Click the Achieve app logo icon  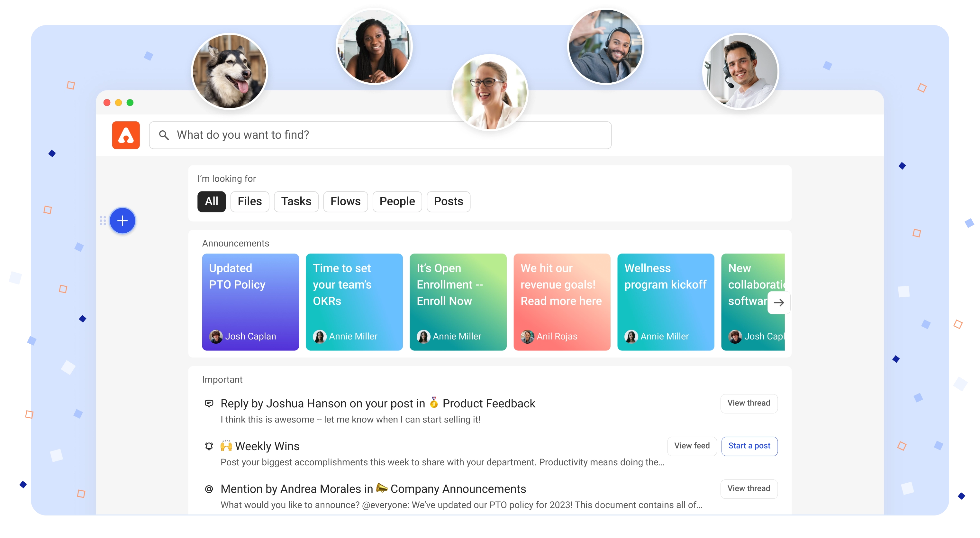click(x=126, y=135)
